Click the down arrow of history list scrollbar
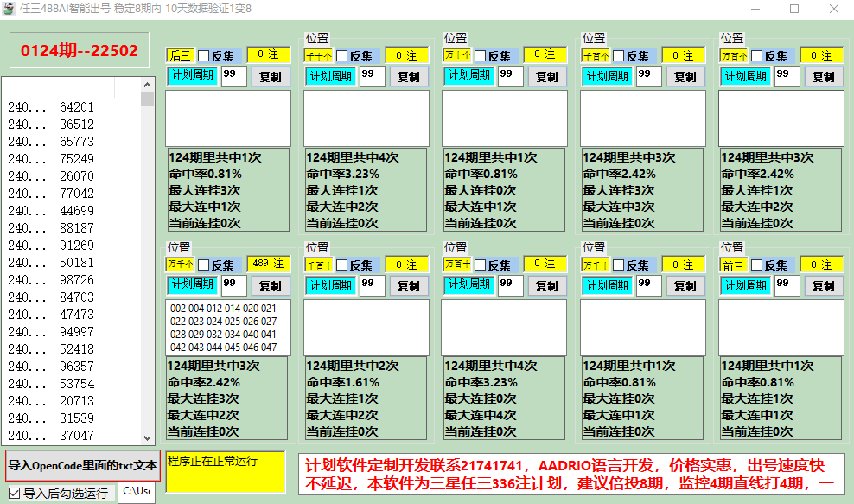Viewport: 854px width, 504px height. point(147,437)
